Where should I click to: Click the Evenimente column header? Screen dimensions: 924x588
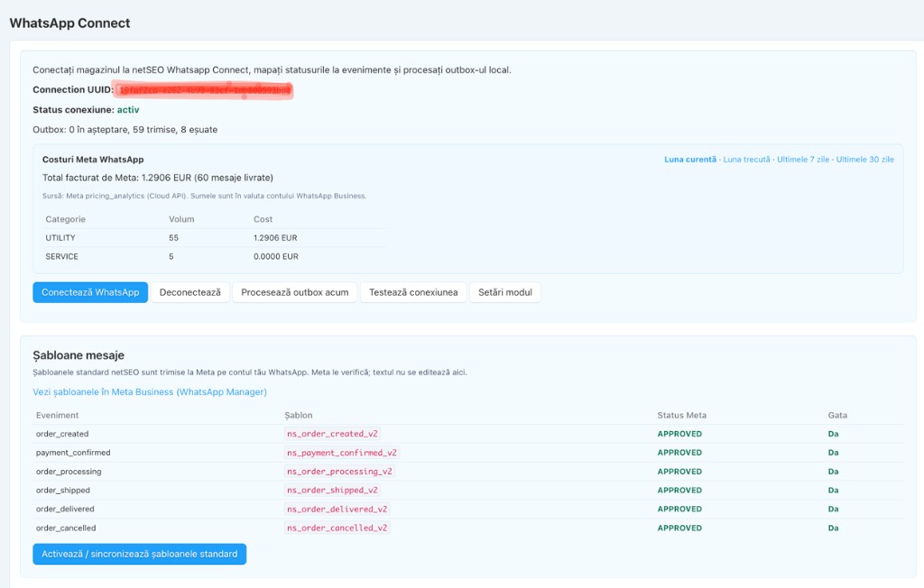tap(57, 416)
